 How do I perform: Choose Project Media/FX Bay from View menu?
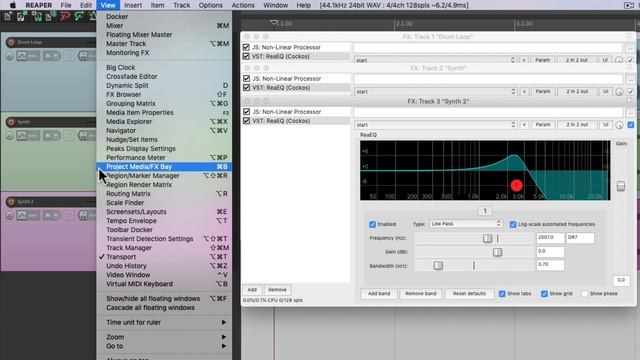point(165,167)
